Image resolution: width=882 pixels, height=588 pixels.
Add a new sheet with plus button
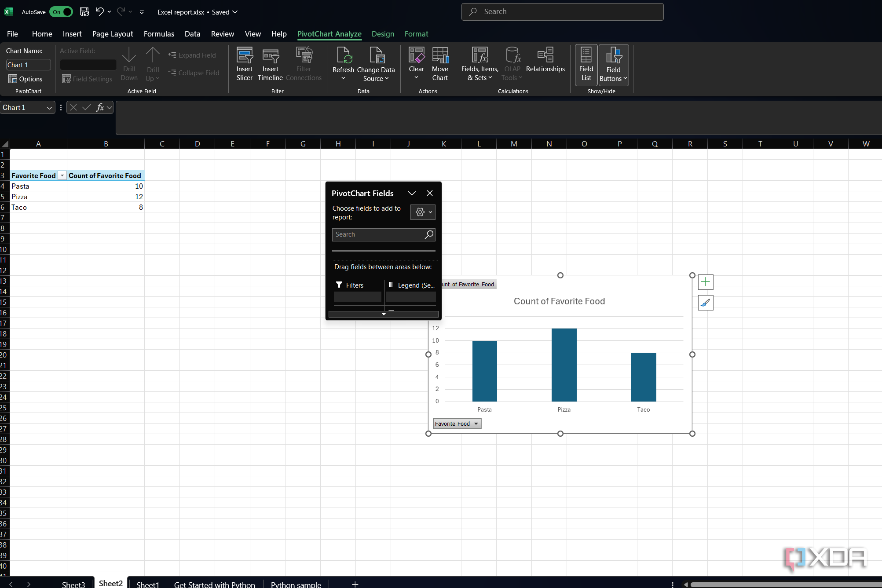pyautogui.click(x=355, y=584)
